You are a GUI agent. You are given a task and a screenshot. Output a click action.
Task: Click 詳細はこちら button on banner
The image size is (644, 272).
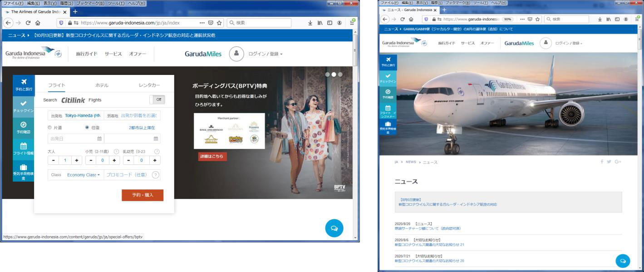(212, 156)
